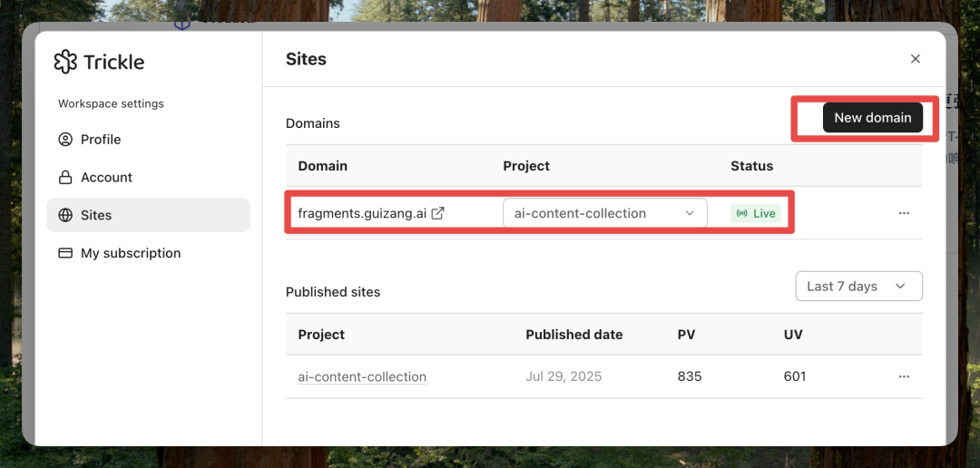Open the Last 7 days dropdown
This screenshot has height=468, width=980.
(858, 287)
